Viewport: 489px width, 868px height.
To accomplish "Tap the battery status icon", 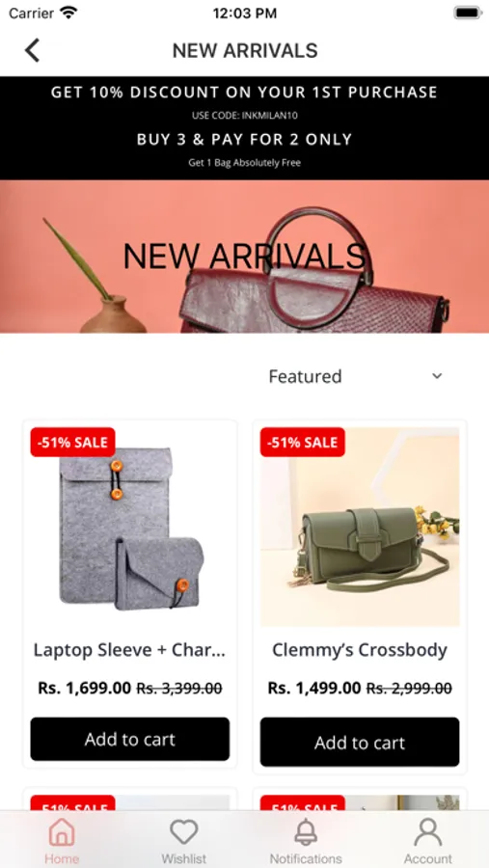I will (x=468, y=13).
